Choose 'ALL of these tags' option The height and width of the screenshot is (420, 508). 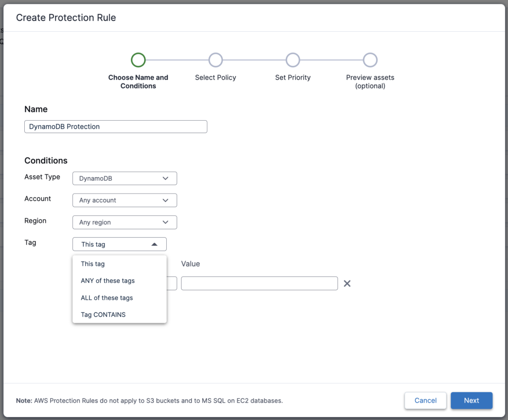tap(120, 298)
